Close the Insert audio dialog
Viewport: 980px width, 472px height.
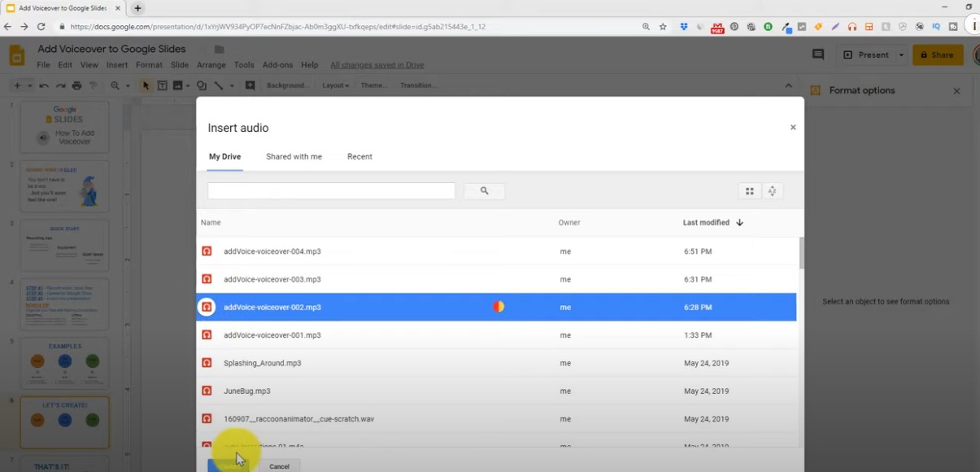coord(793,128)
